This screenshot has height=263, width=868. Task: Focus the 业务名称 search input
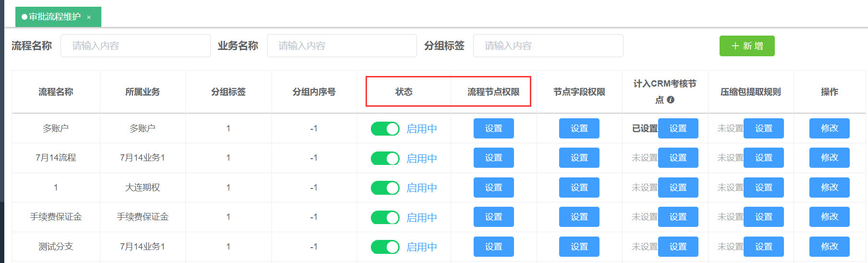point(342,46)
